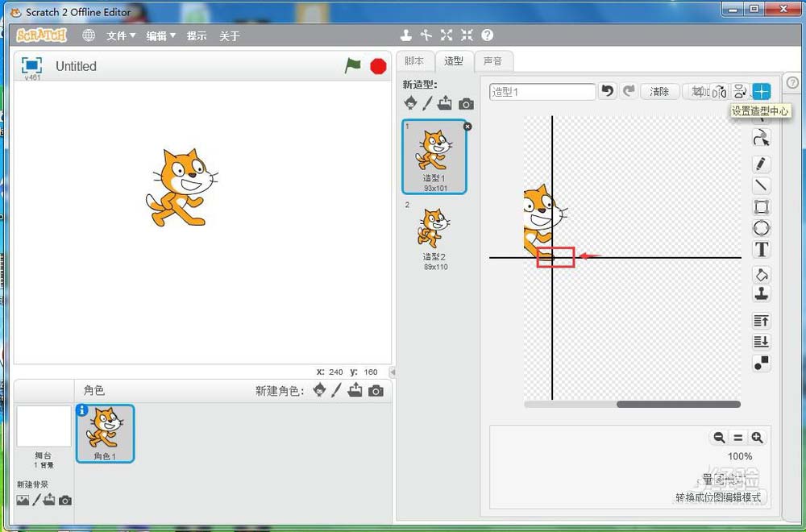Screen dimensions: 806x532
Task: Paint a new sprite
Action: tap(336, 390)
